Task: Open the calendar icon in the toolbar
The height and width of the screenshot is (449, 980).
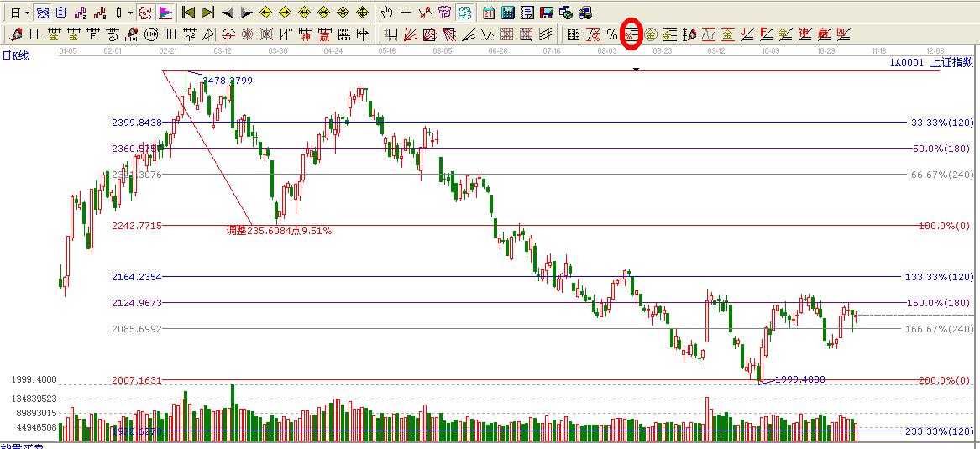Action: (x=489, y=13)
